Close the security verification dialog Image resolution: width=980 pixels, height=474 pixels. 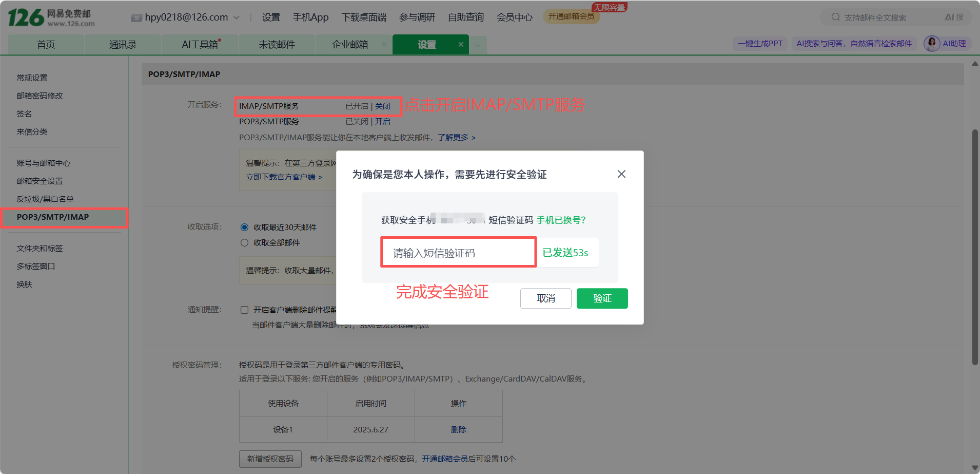coord(621,174)
